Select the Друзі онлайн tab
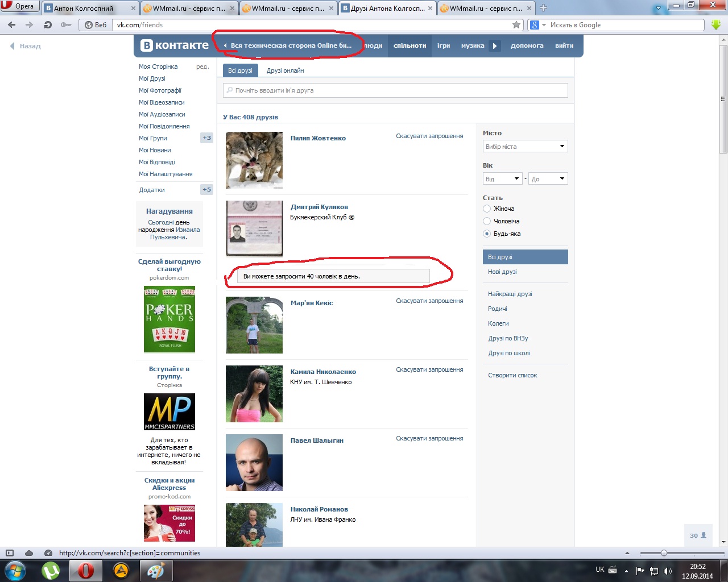Image resolution: width=728 pixels, height=582 pixels. tap(285, 70)
